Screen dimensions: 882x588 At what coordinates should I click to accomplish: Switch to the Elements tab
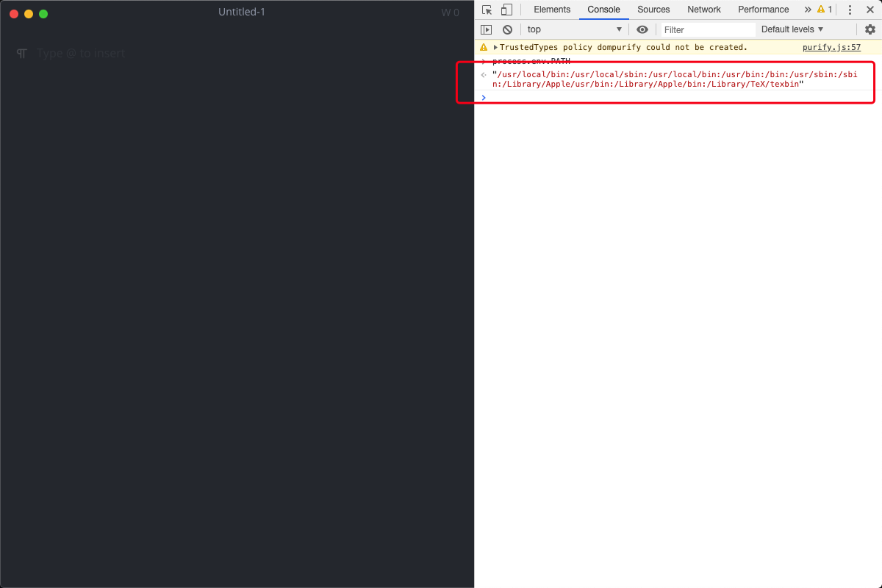tap(552, 10)
